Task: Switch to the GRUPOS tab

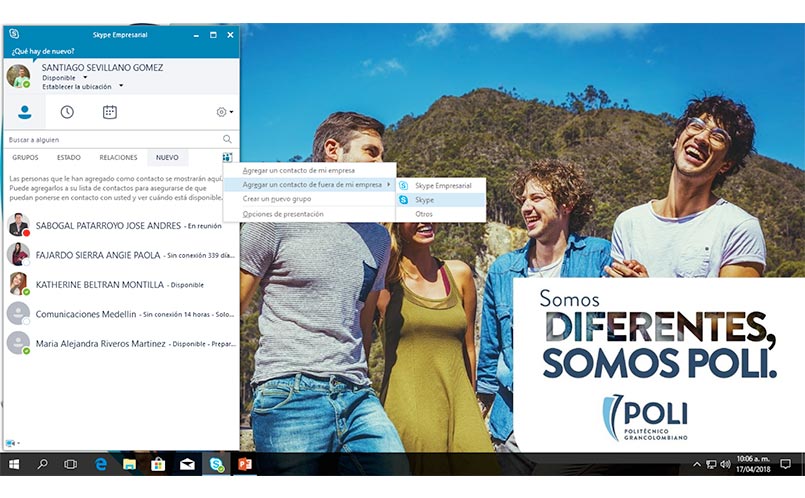Action: (25, 158)
